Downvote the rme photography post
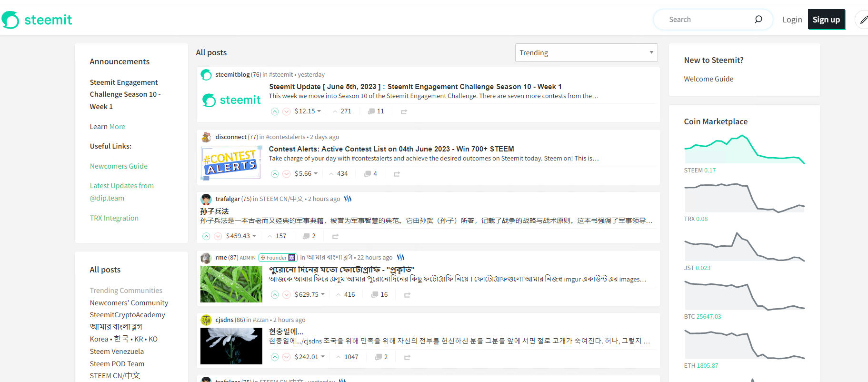The height and width of the screenshot is (382, 868). coord(287,295)
